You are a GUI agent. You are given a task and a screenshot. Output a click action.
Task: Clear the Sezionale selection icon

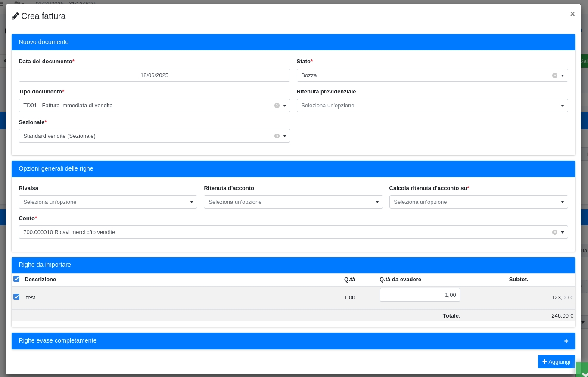point(277,136)
